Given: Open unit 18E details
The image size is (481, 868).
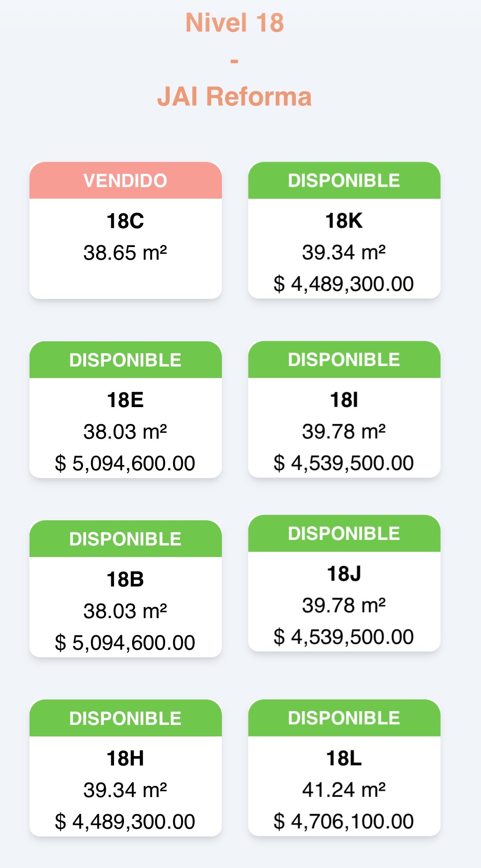Looking at the screenshot, I should (x=125, y=409).
